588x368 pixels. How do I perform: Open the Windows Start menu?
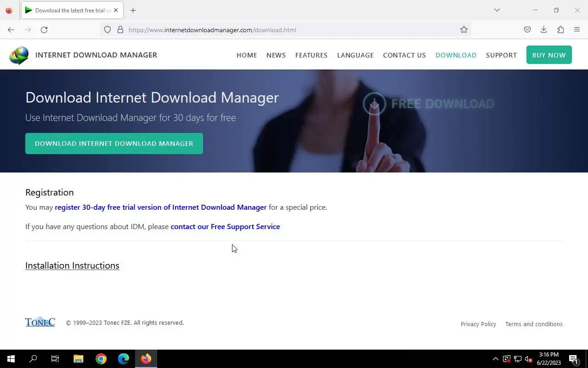11,359
